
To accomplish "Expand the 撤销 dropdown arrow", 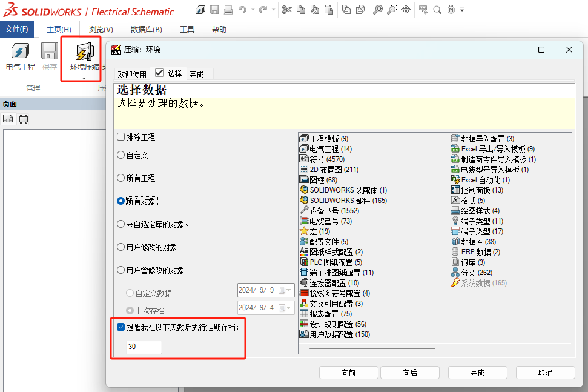I will [252, 10].
